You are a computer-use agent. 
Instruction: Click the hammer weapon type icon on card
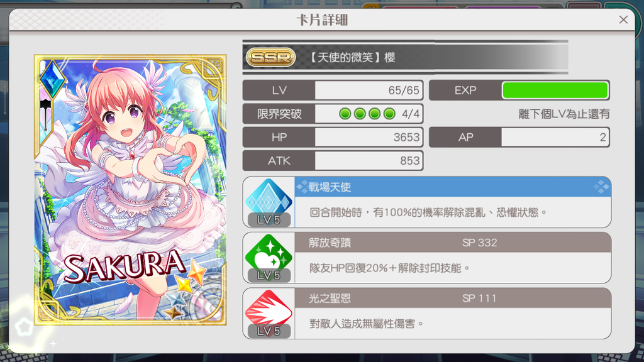click(x=45, y=114)
